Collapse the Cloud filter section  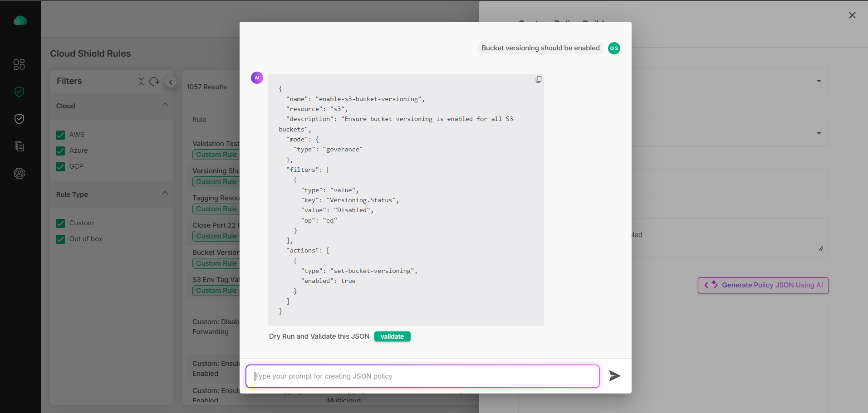point(165,105)
